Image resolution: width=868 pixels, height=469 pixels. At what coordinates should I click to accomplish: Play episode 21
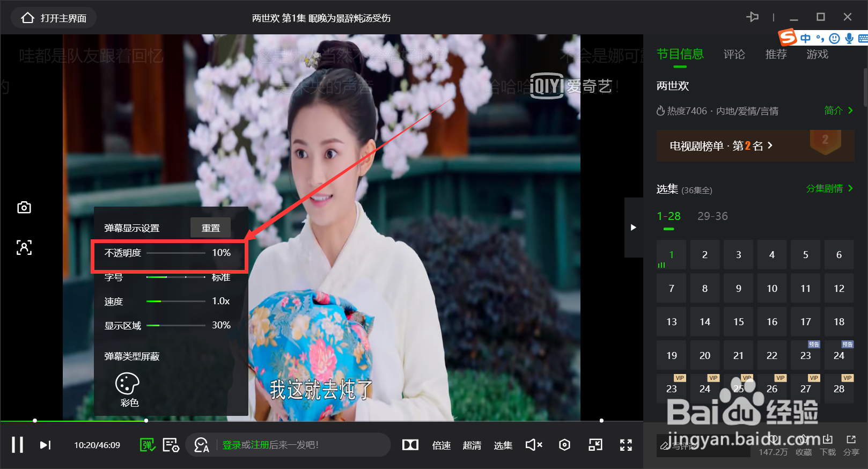pyautogui.click(x=738, y=356)
